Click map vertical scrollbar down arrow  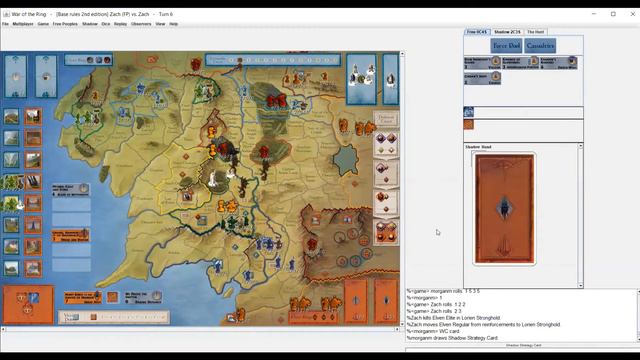[402, 324]
